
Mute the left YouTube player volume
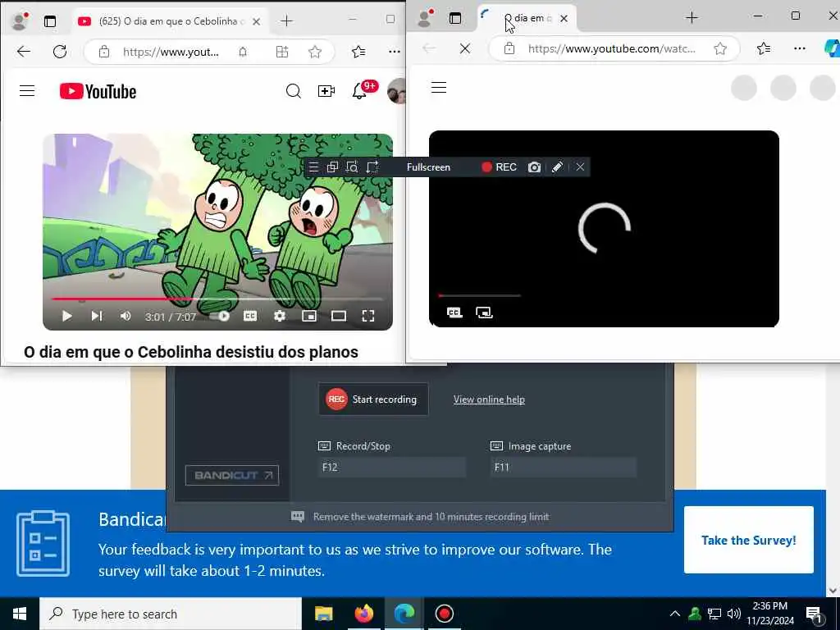(126, 316)
